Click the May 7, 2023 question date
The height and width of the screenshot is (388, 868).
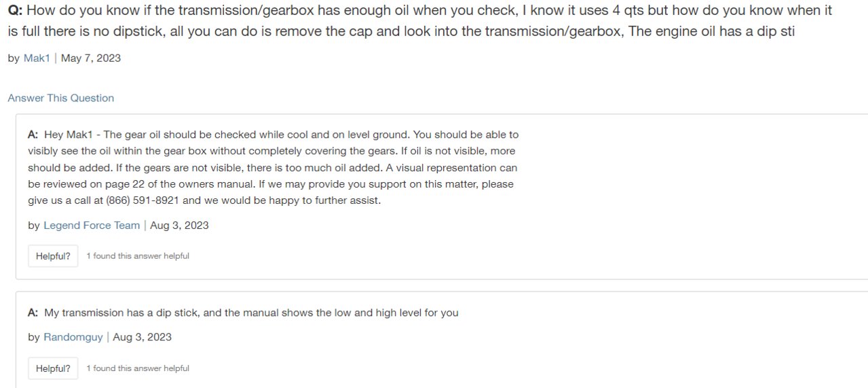click(91, 58)
